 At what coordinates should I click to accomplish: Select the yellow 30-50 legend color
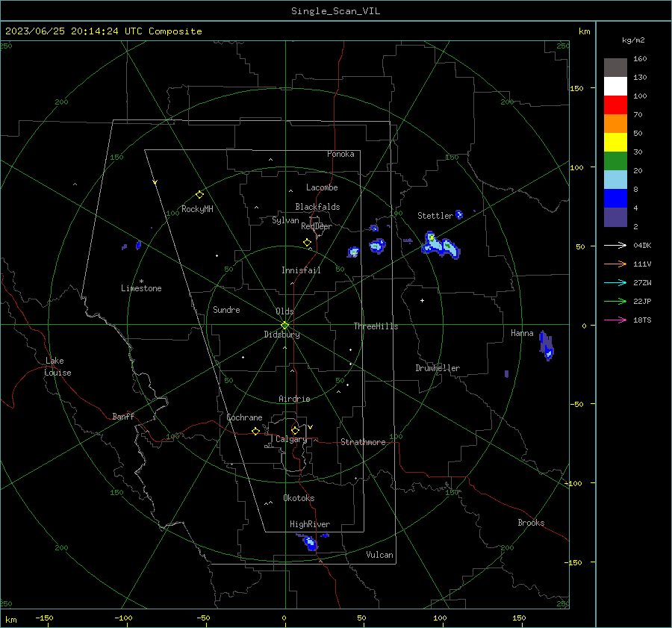(x=615, y=143)
